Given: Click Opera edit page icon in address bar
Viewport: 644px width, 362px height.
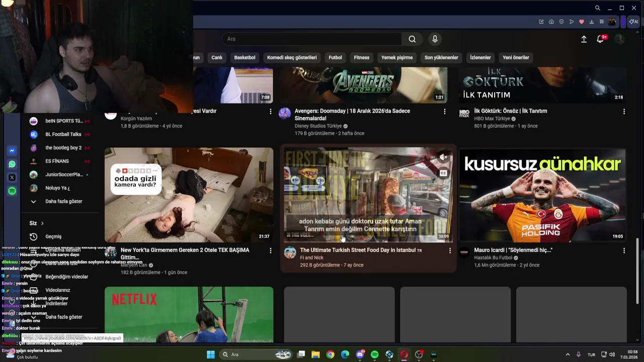Looking at the screenshot, I should pos(541,22).
